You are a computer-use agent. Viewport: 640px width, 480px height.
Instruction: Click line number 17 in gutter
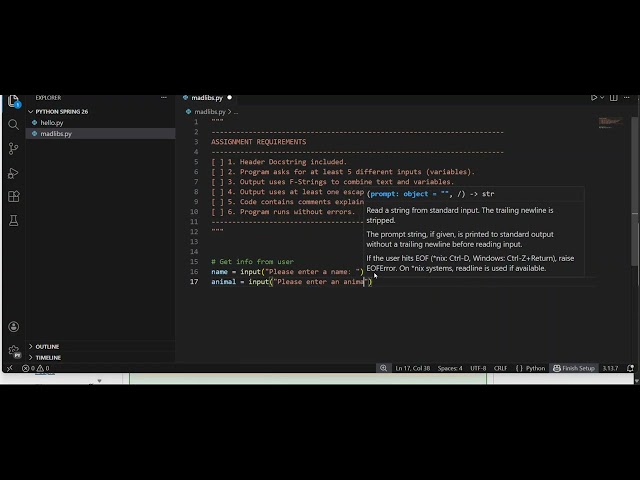pyautogui.click(x=194, y=282)
